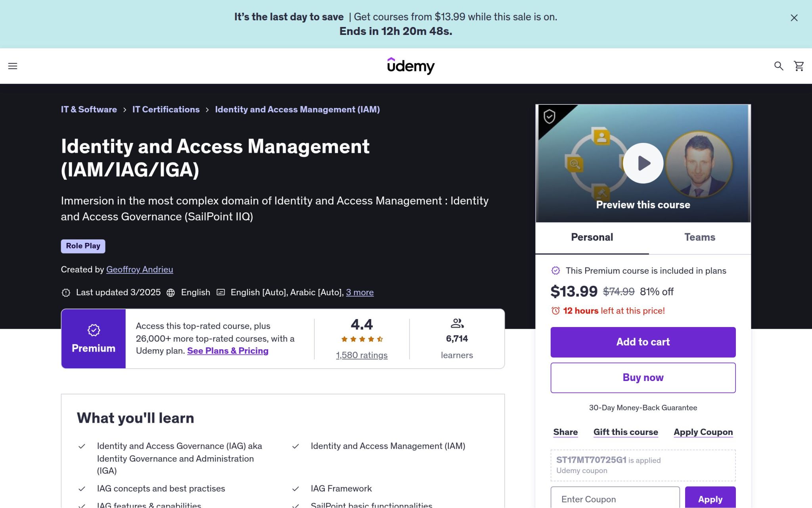Click the Udemy logo

click(x=411, y=66)
